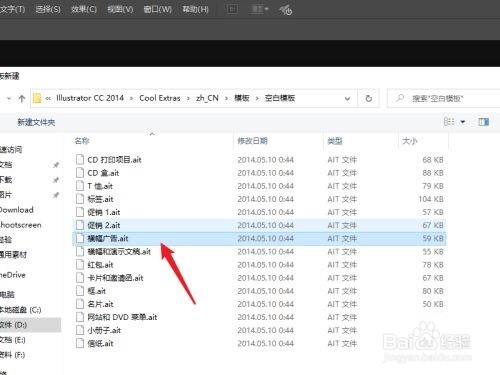Open the 视图(V) menu
The width and height of the screenshot is (500, 375).
[x=120, y=9]
